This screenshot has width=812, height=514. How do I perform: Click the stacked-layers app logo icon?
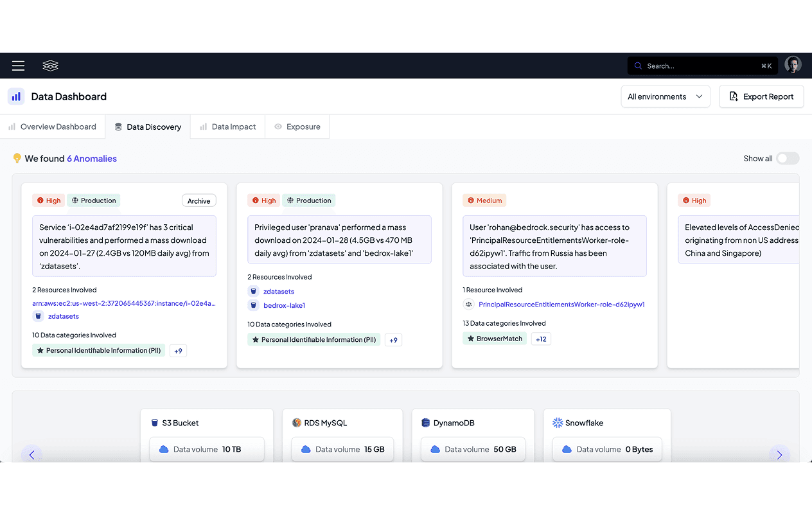[x=50, y=66]
